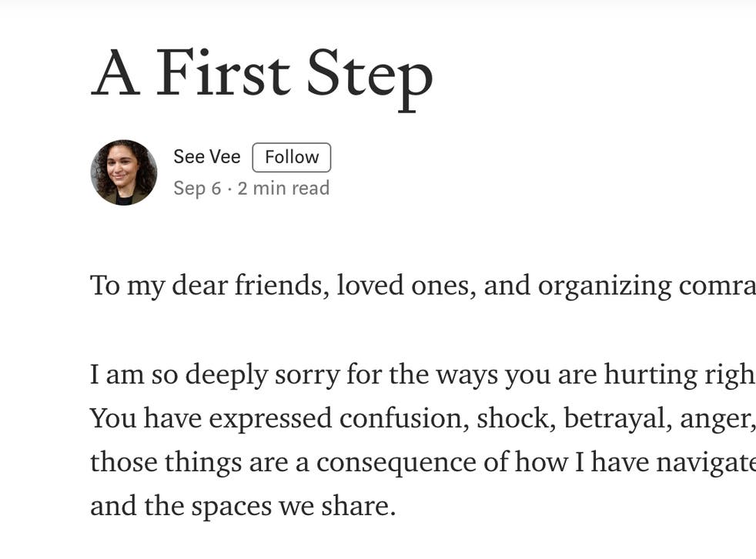Click the 2 min read label
Viewport: 756px width, 559px height.
click(283, 189)
